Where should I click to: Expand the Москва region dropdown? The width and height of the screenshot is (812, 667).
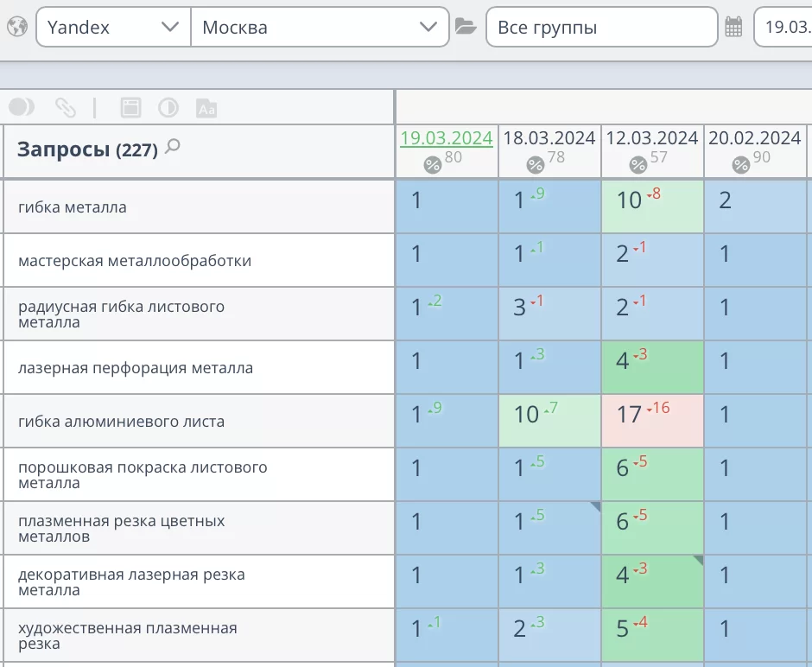pos(320,27)
